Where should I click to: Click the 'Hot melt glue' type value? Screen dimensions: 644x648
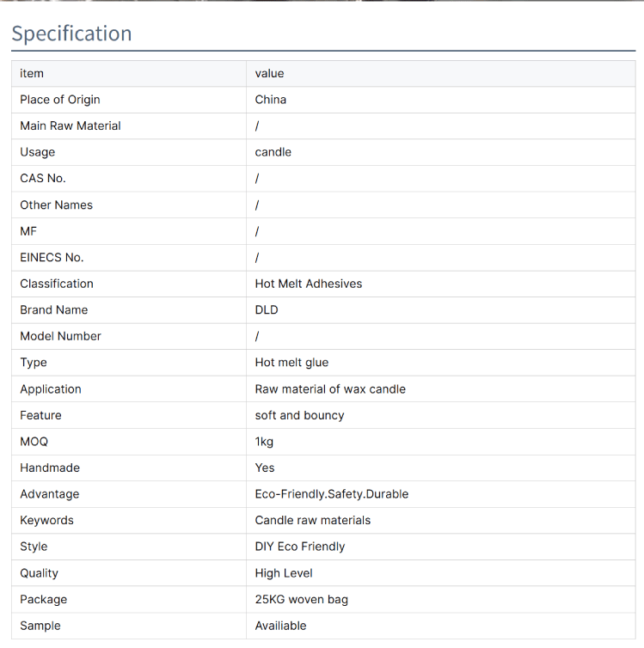pyautogui.click(x=291, y=363)
